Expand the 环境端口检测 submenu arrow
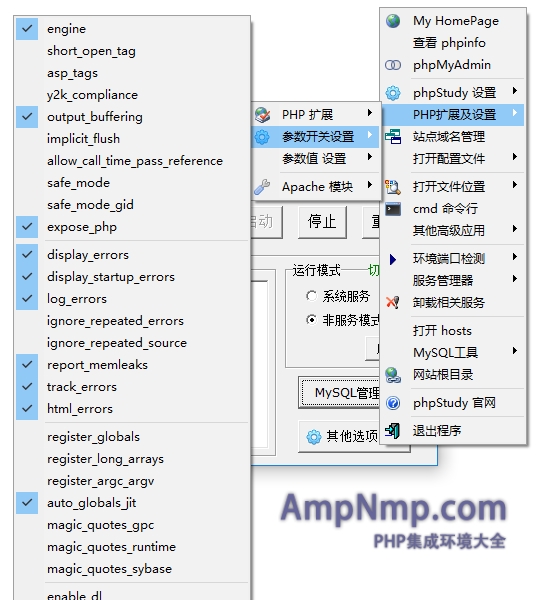 tap(515, 257)
